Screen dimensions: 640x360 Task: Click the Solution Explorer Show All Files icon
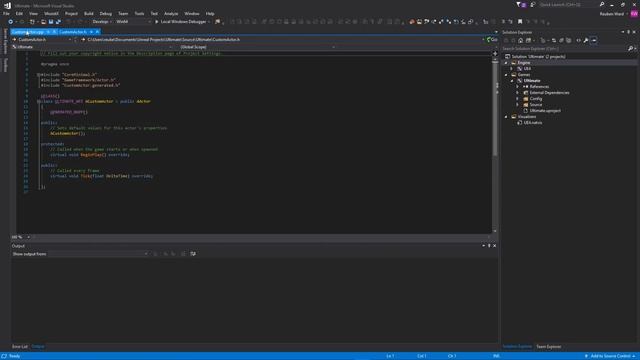coord(569,40)
